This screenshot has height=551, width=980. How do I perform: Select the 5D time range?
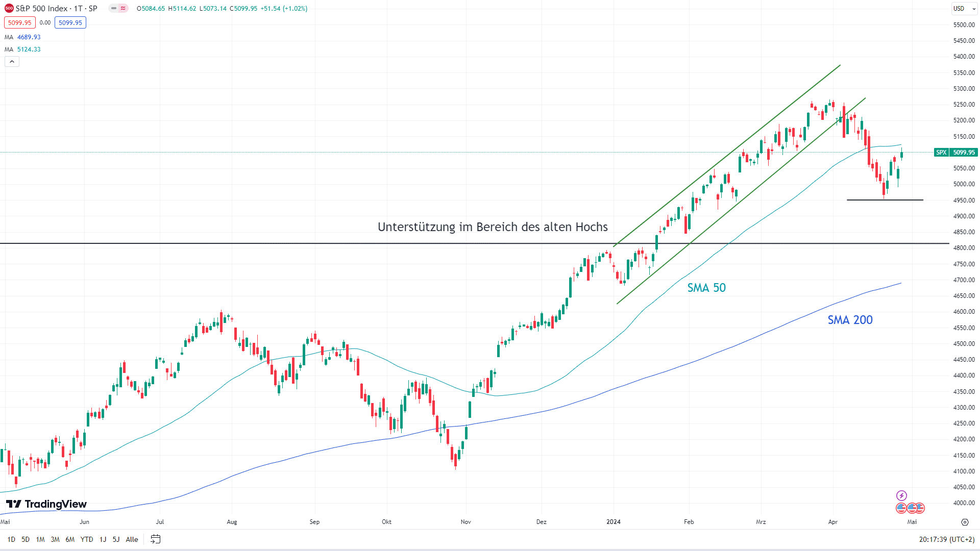coord(26,539)
